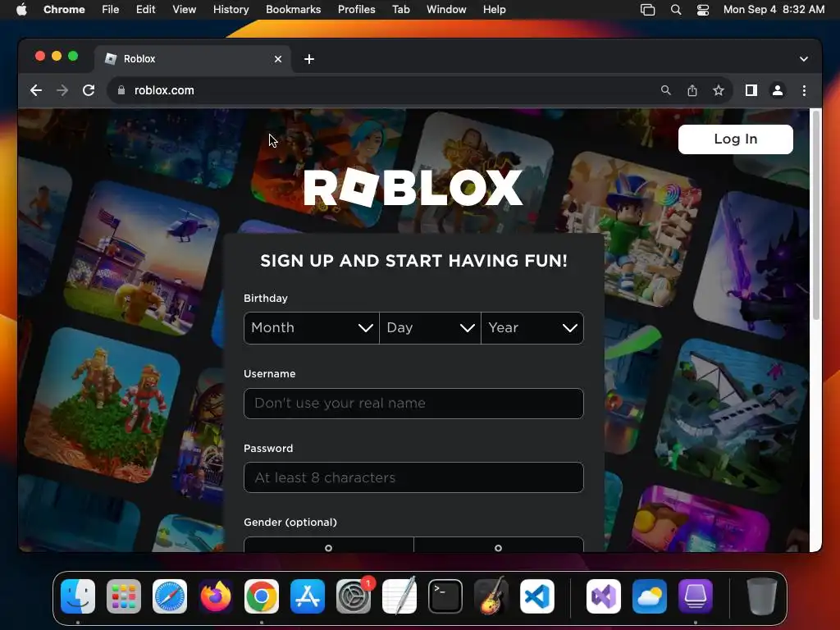The width and height of the screenshot is (840, 630).
Task: Open the Chrome profile avatar
Action: (x=778, y=90)
